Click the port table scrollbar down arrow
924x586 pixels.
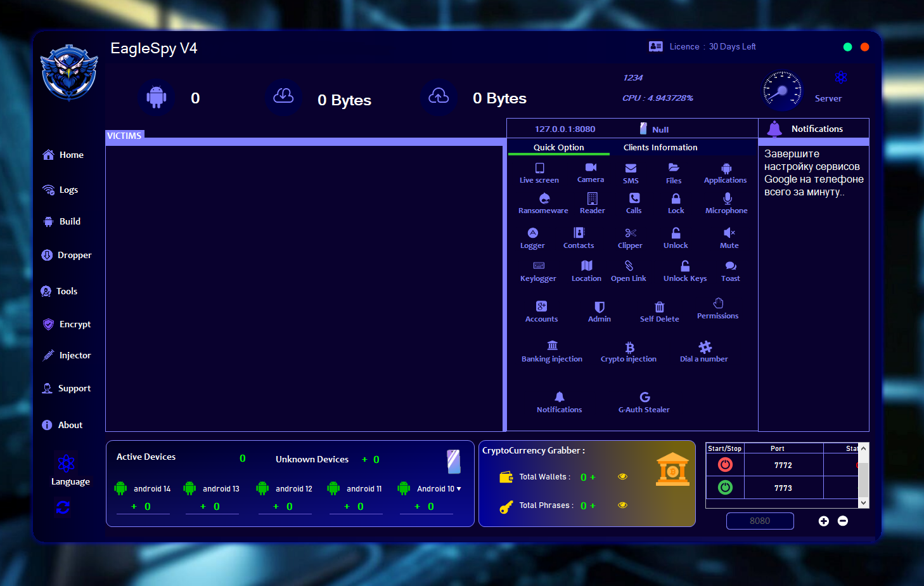point(863,503)
